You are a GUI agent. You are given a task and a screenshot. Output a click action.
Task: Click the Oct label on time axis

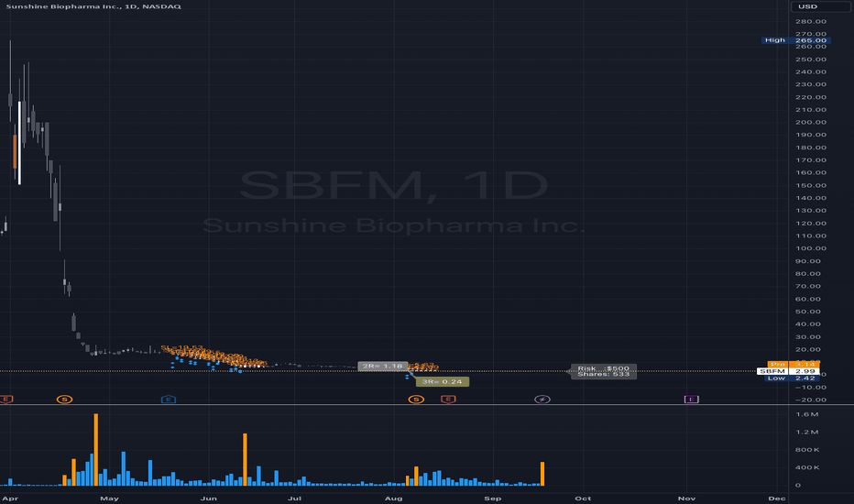[583, 499]
